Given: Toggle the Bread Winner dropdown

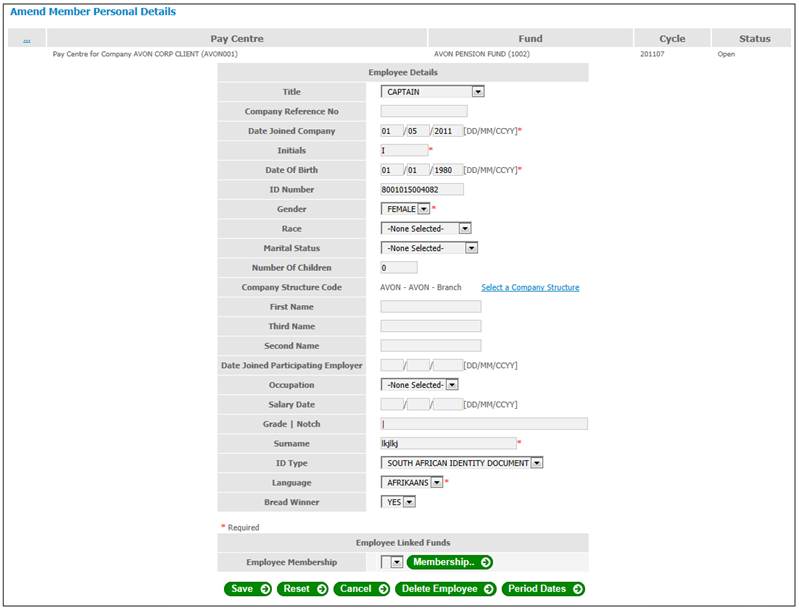Looking at the screenshot, I should 398,502.
